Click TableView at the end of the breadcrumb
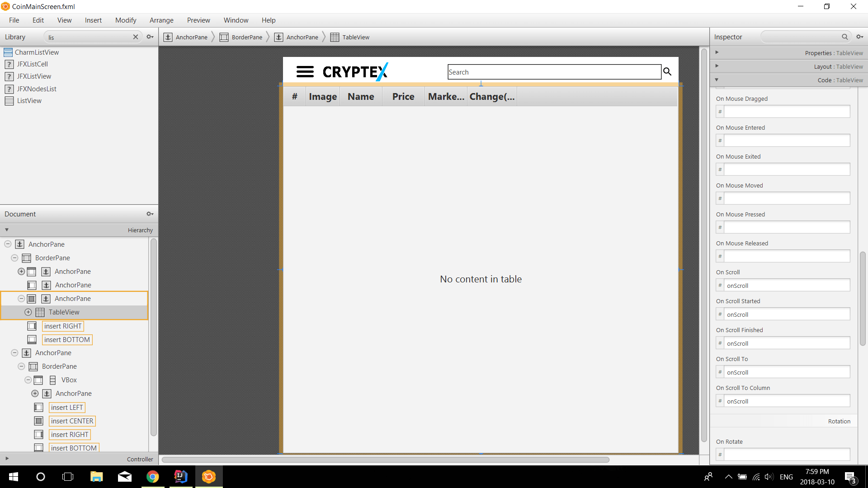Screen dimensions: 868x488 (x=355, y=37)
